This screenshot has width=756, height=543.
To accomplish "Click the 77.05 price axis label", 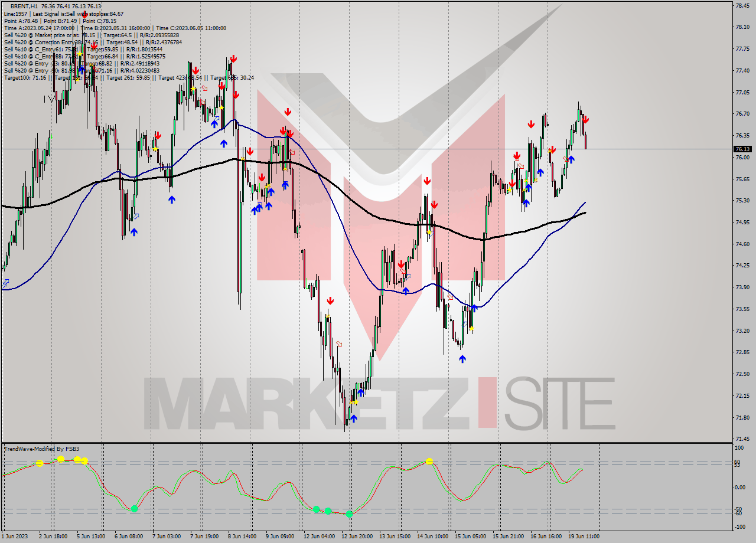I will click(742, 92).
